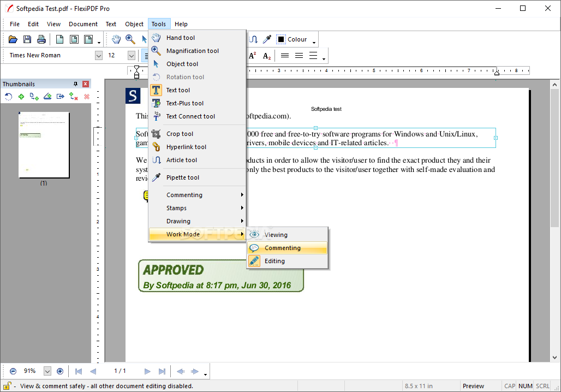Click the Pipette eyedropper toolbar icon

point(267,39)
